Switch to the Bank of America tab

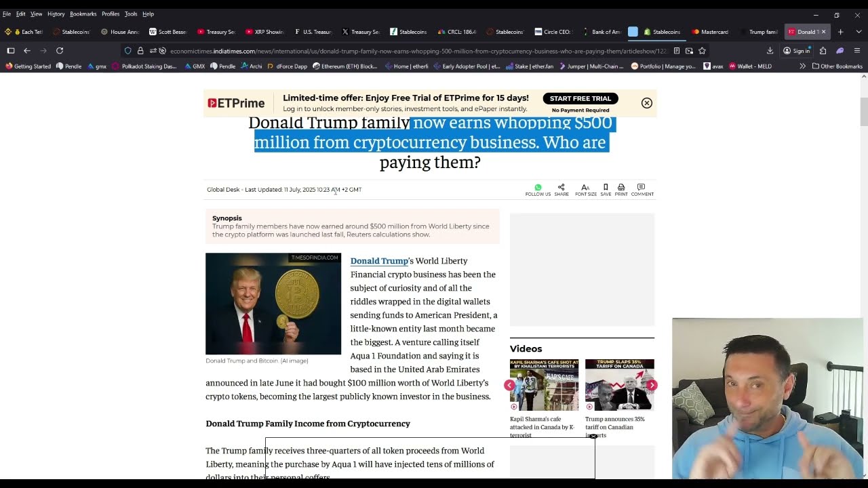point(601,32)
